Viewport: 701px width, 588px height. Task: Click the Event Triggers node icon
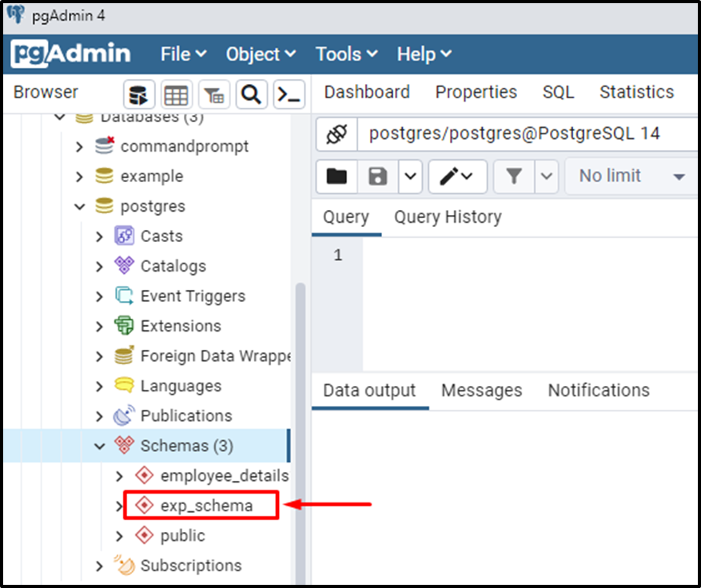click(124, 296)
